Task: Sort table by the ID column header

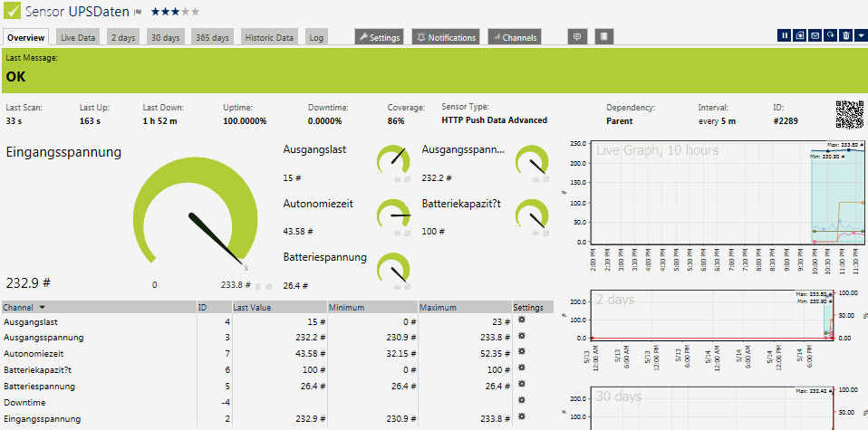Action: coord(214,307)
